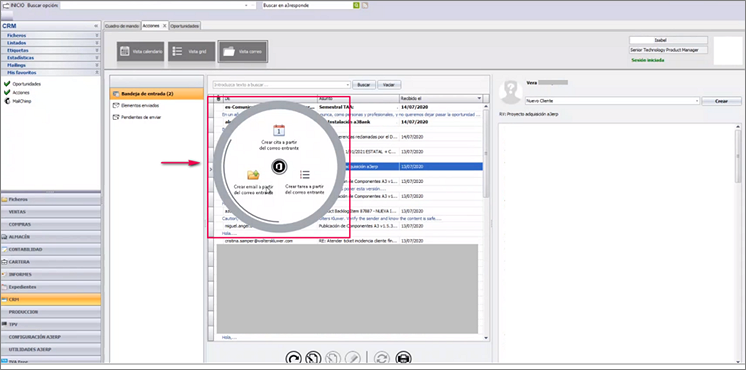
Task: Open the PRODUCCION module
Action: (50, 312)
